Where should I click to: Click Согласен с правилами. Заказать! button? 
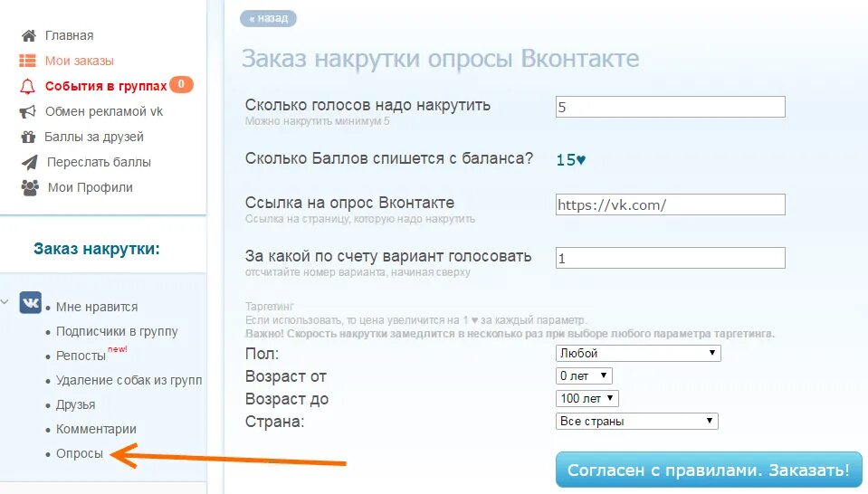click(x=709, y=470)
